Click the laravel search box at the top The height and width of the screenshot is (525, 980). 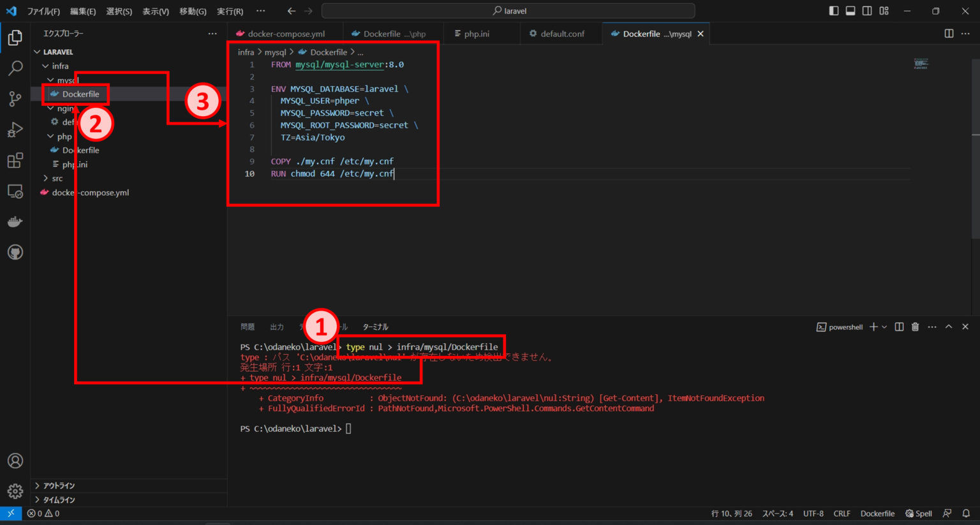pos(507,10)
